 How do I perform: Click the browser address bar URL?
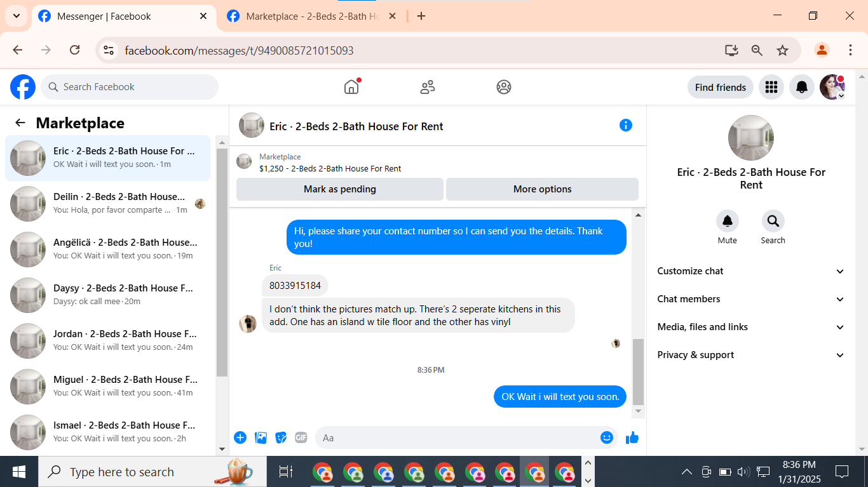(x=239, y=50)
